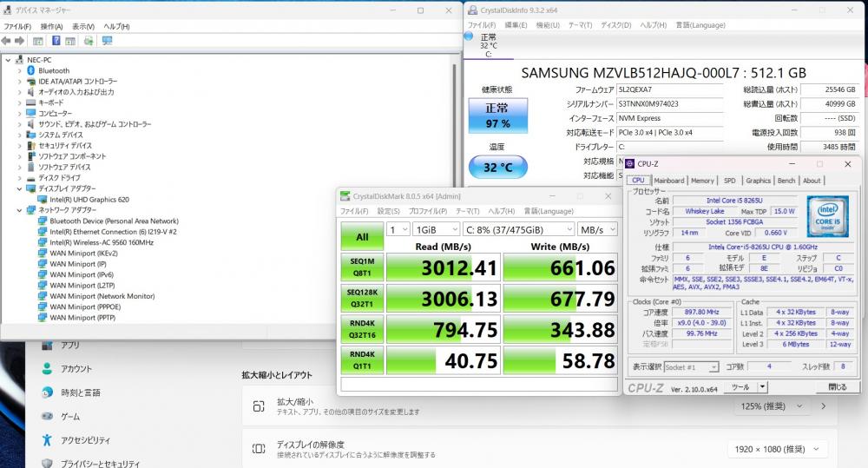This screenshot has width=868, height=468.
Task: Click the serial number field S3TNNX0M974023
Action: [670, 103]
